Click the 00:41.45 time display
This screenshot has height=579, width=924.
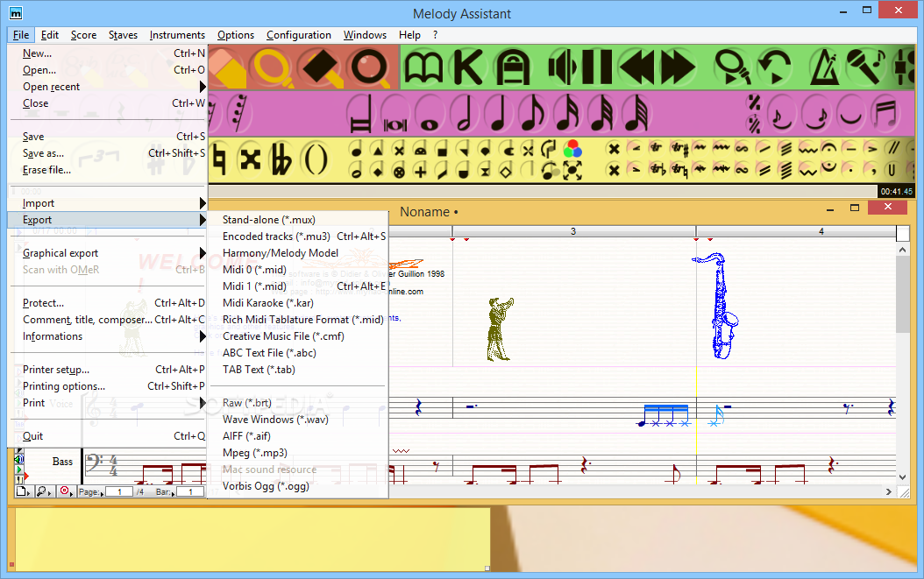(896, 192)
